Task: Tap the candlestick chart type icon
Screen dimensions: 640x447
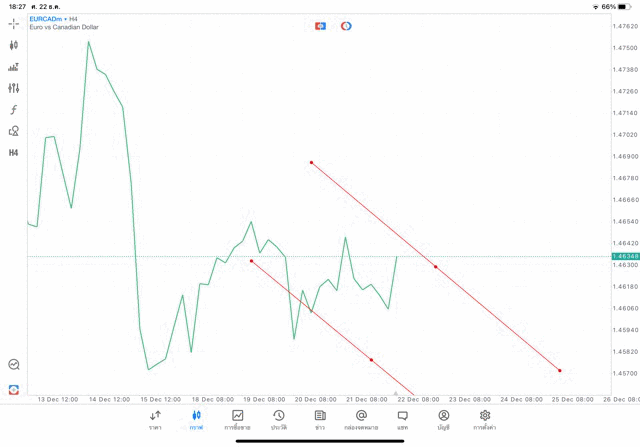Action: coord(14,45)
